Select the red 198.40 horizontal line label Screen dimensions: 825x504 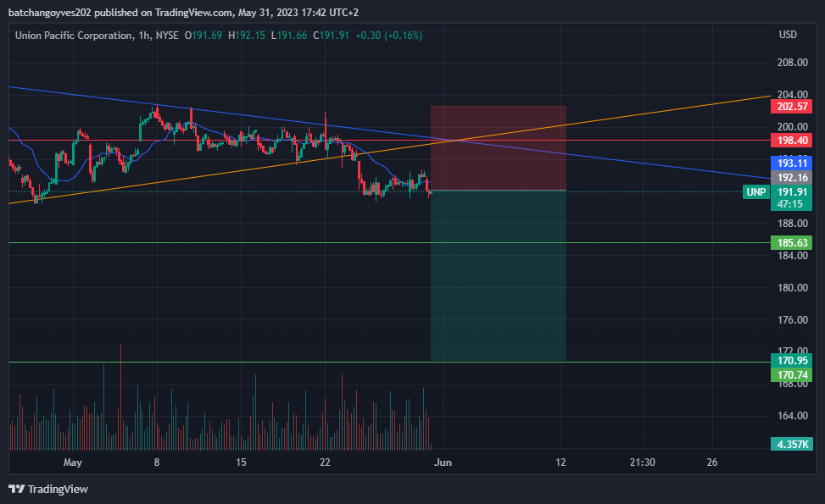(x=791, y=141)
